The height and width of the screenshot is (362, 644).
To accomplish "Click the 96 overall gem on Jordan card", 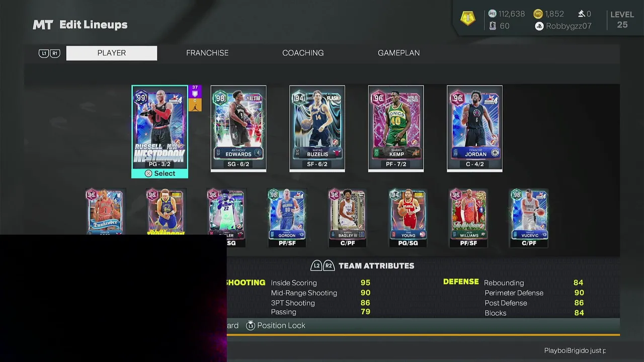I will point(456,98).
